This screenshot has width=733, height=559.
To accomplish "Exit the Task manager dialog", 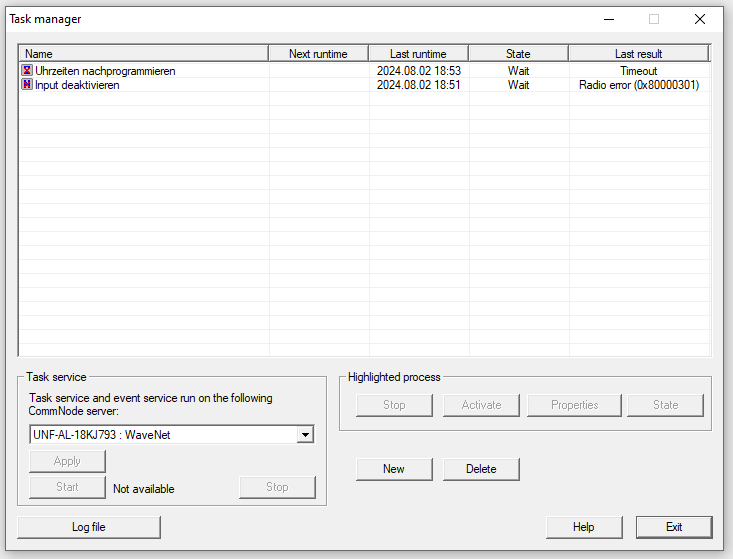I will 674,527.
